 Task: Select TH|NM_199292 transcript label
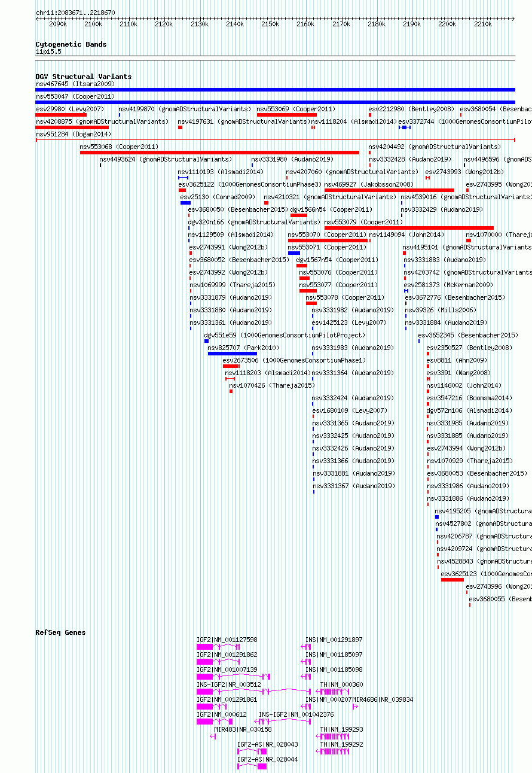pyautogui.click(x=341, y=744)
